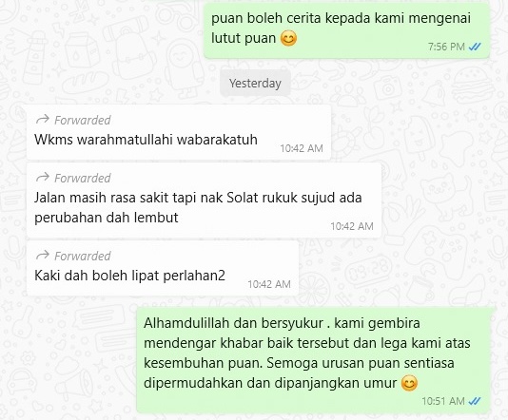The width and height of the screenshot is (508, 420).
Task: Click the forwarded arrow icon above Kaki dah message
Action: click(x=43, y=256)
